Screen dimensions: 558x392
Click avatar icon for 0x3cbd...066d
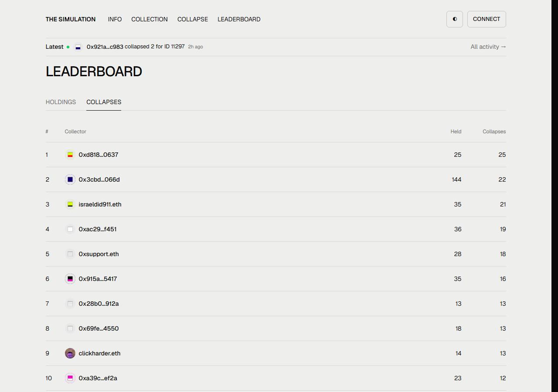70,179
